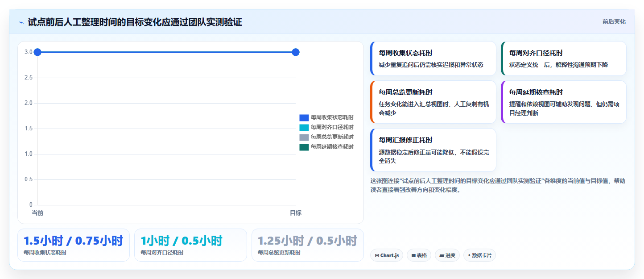The height and width of the screenshot is (279, 644).
Task: Toggle the 每周收集状态耗时 legend swatch
Action: coord(304,117)
